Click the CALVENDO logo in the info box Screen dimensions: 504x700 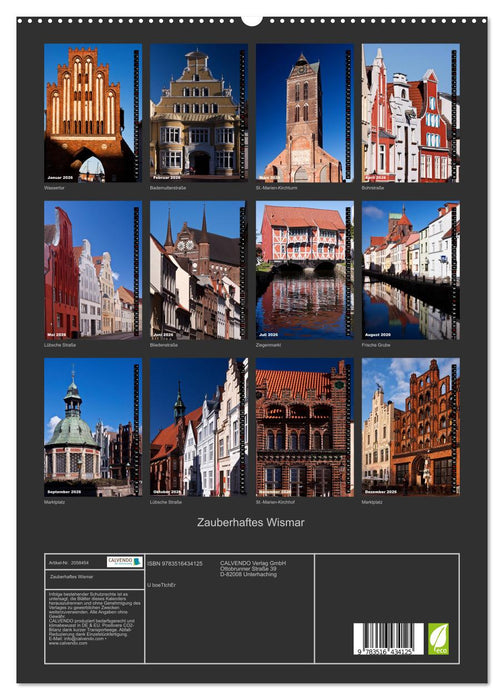124,561
